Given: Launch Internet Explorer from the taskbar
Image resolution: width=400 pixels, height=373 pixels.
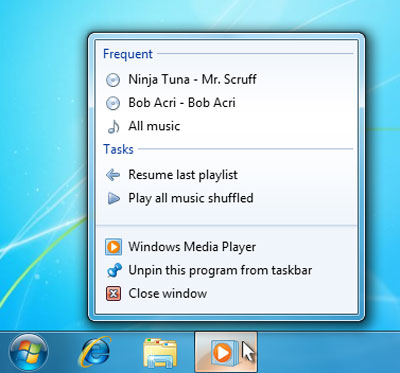Looking at the screenshot, I should pos(95,352).
